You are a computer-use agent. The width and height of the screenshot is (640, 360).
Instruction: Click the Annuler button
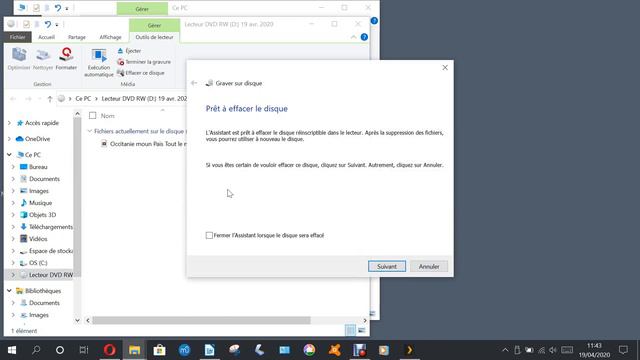[429, 267]
